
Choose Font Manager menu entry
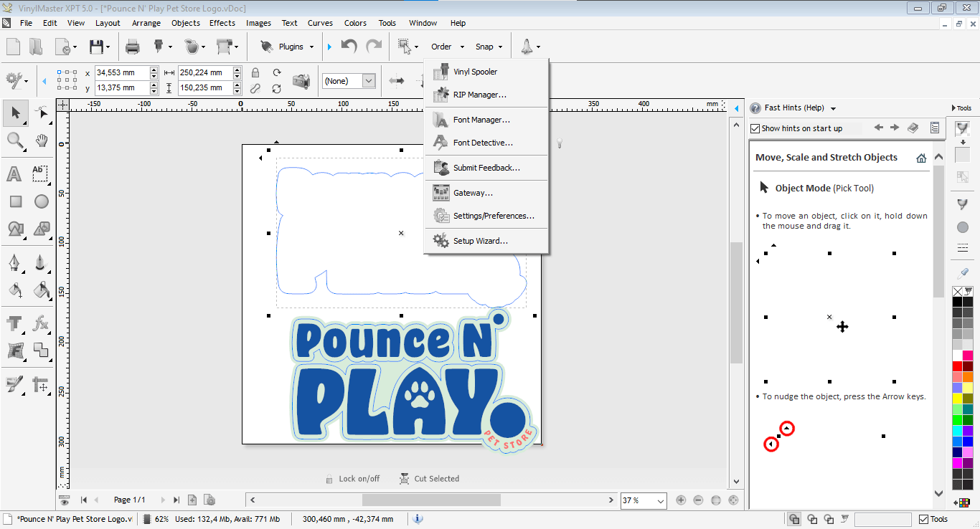[486, 120]
